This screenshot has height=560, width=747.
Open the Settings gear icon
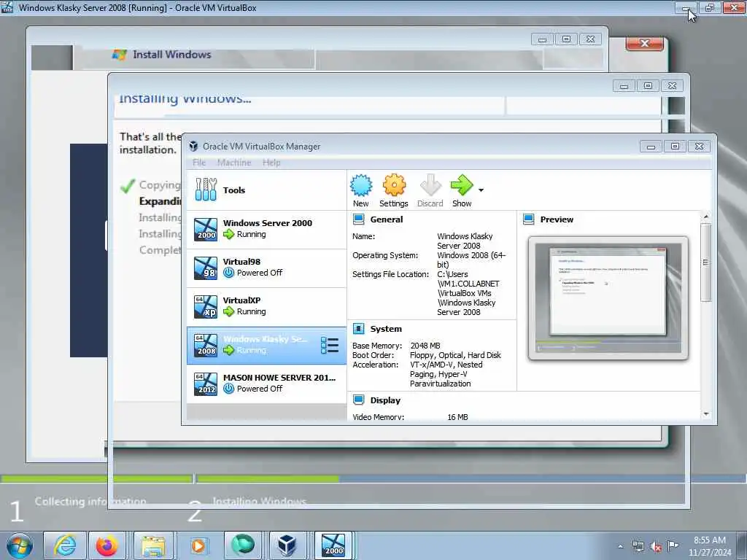394,185
